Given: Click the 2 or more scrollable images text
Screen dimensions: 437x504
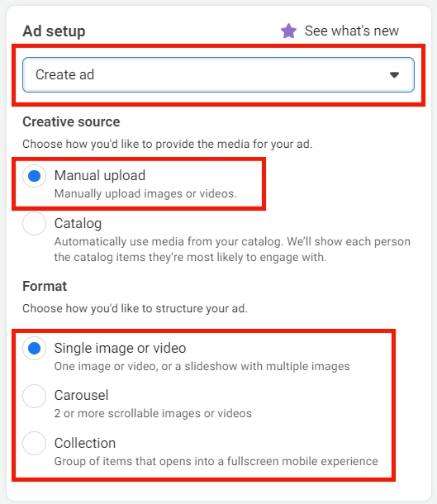Looking at the screenshot, I should [x=153, y=413].
